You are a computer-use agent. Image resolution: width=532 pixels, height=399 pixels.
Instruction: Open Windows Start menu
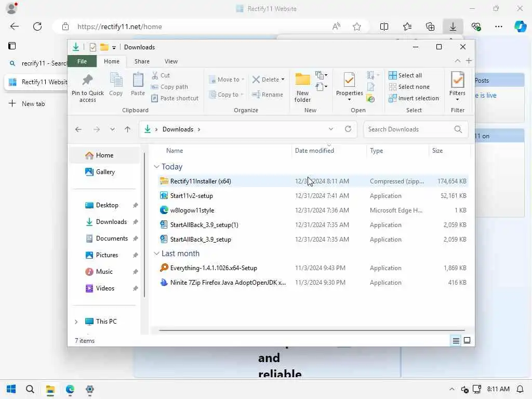click(x=11, y=389)
